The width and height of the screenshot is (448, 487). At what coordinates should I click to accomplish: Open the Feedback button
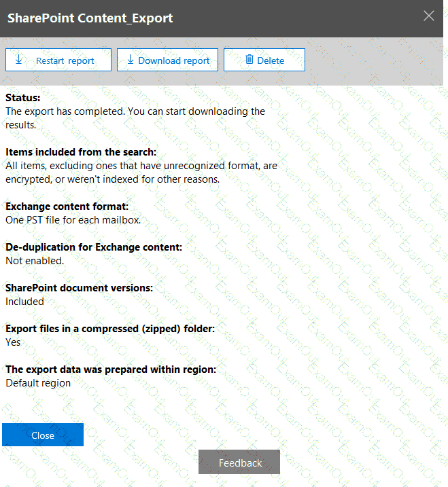239,463
